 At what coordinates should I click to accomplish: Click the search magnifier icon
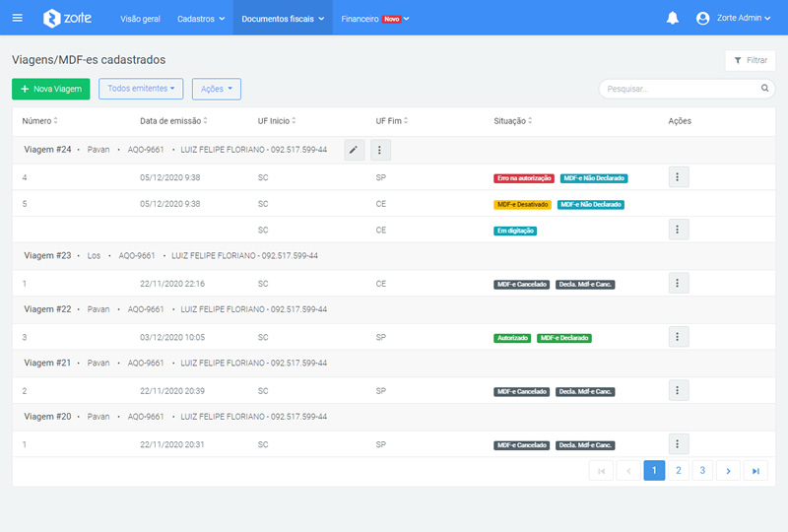click(764, 89)
